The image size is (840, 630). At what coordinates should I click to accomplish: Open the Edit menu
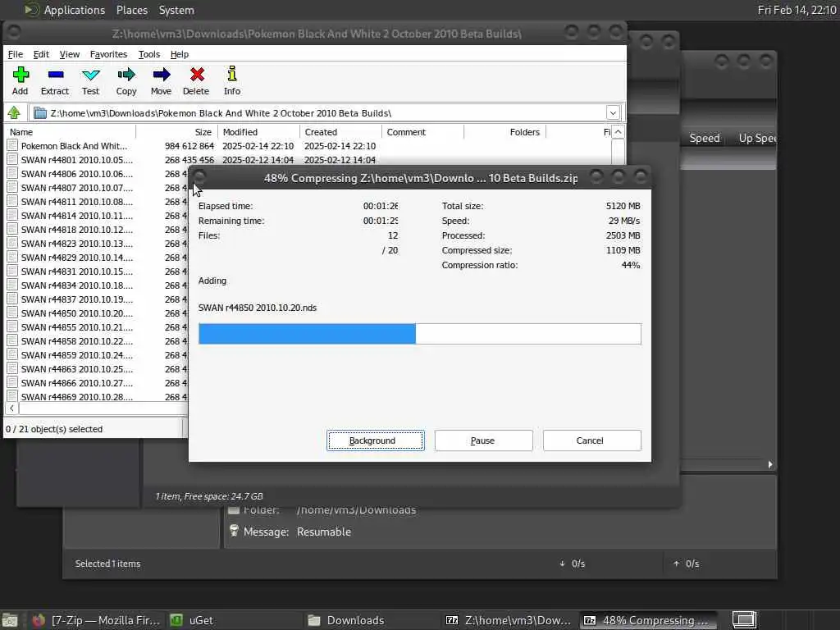point(41,54)
